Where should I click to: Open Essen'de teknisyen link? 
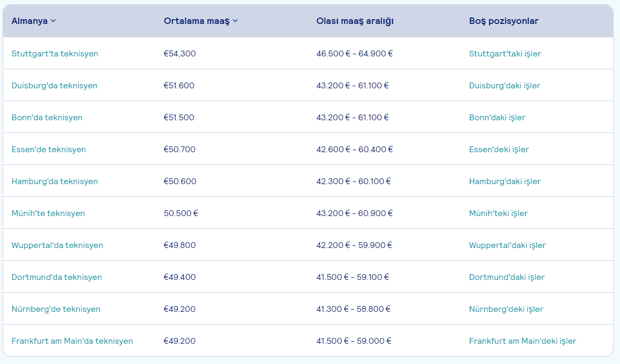pos(48,150)
